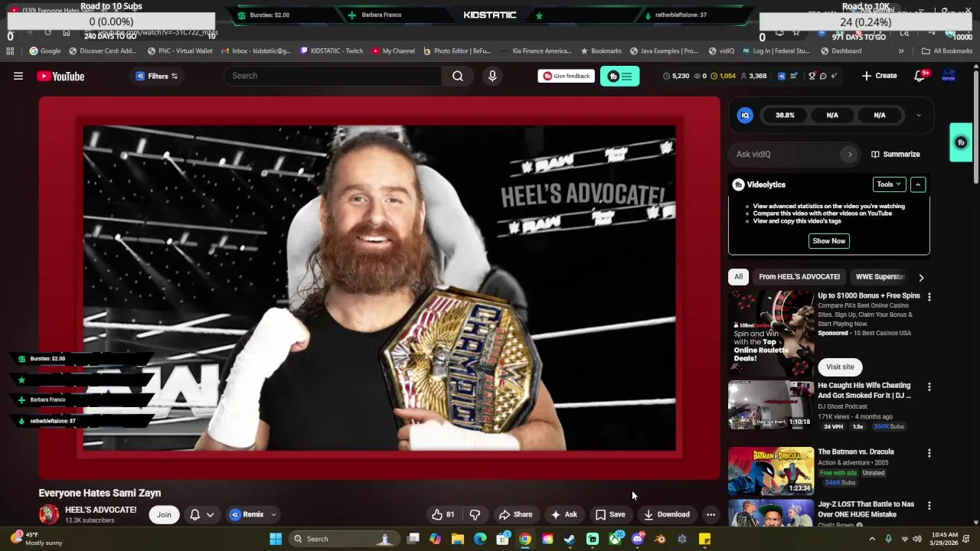Open the Videolytics Tools dropdown

[x=889, y=184]
